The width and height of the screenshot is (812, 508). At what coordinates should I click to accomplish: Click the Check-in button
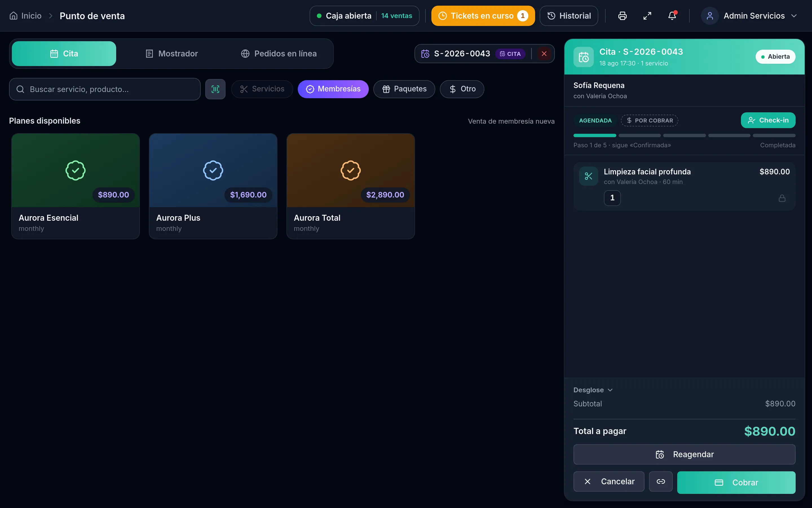(768, 120)
